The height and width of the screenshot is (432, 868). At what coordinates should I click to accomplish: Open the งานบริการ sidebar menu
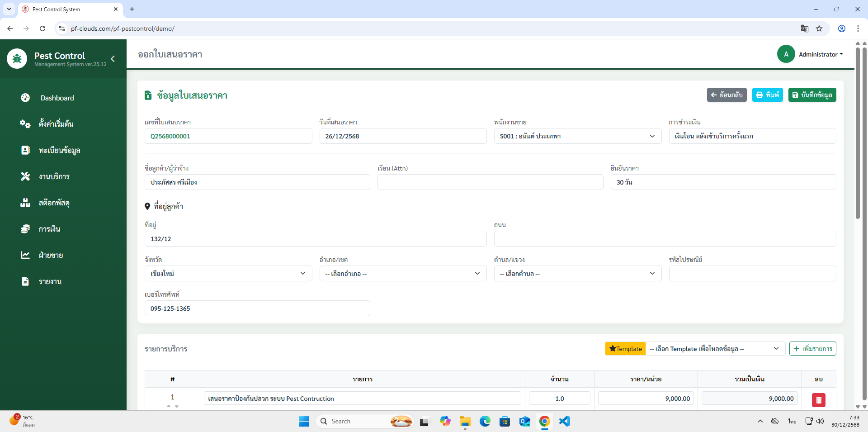point(54,176)
